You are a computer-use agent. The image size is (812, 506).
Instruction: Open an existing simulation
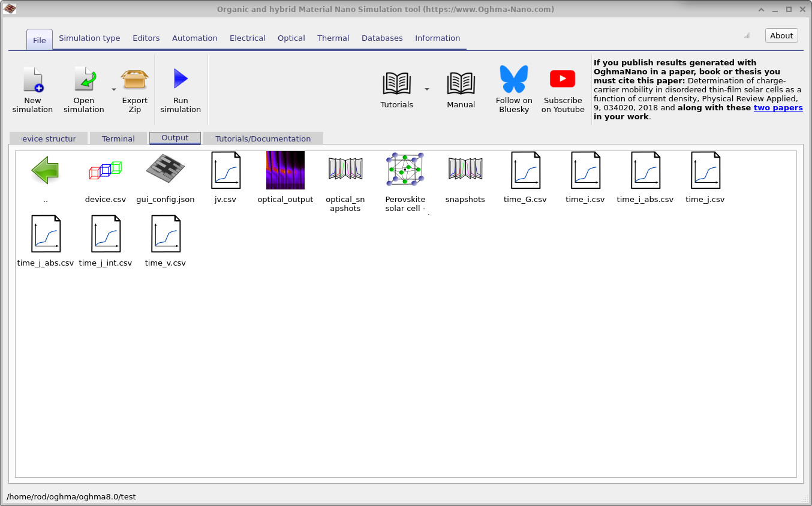(83, 87)
